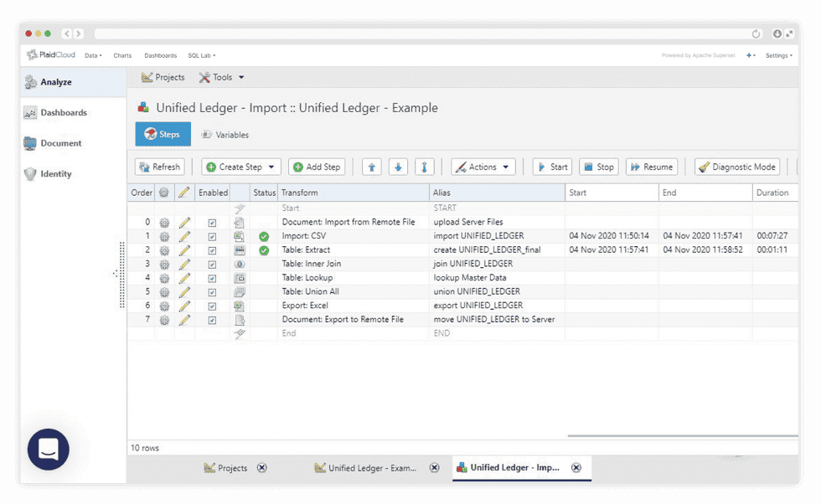The height and width of the screenshot is (504, 821).
Task: Open the chat support bubble
Action: click(x=49, y=449)
